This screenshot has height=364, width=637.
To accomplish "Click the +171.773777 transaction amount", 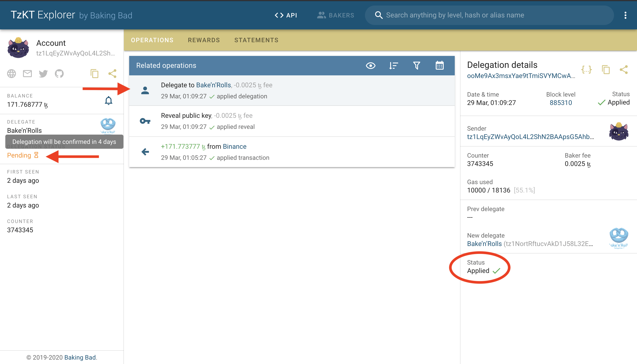I will coord(183,147).
